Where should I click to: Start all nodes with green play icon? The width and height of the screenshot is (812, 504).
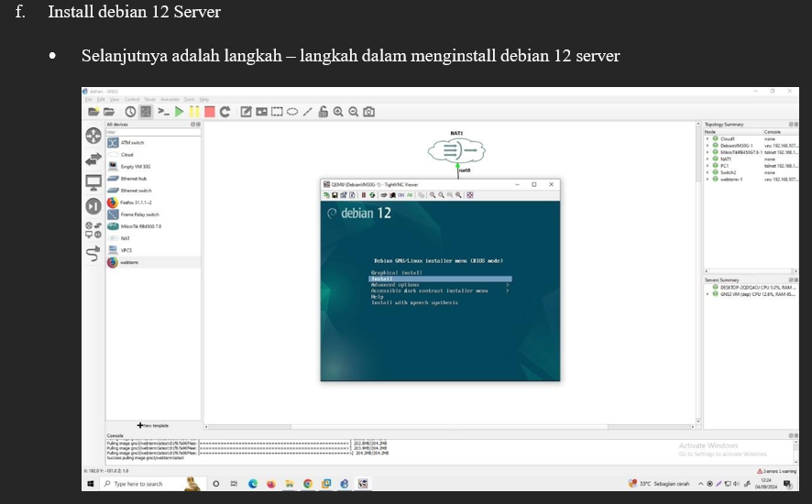click(x=180, y=112)
